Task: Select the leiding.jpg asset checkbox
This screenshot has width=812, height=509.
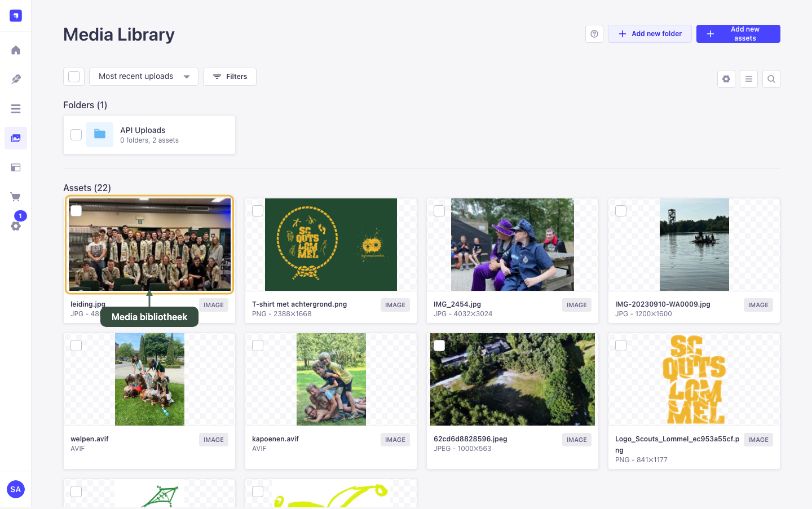Action: click(76, 211)
